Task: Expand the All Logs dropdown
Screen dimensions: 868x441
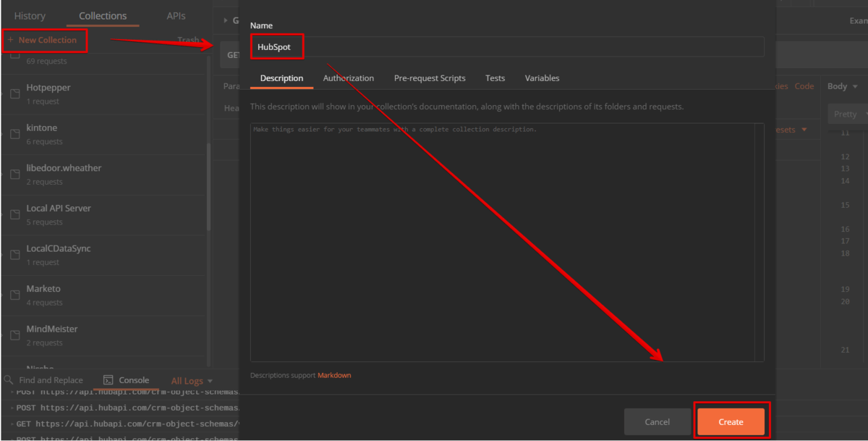Action: coord(192,381)
